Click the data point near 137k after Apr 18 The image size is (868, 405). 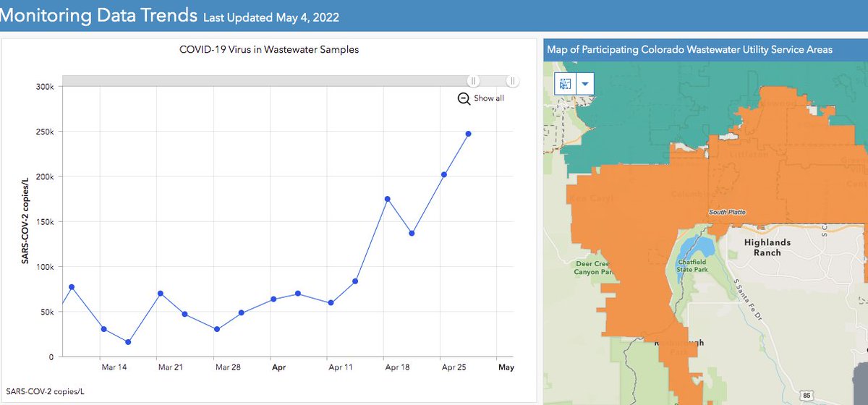412,234
